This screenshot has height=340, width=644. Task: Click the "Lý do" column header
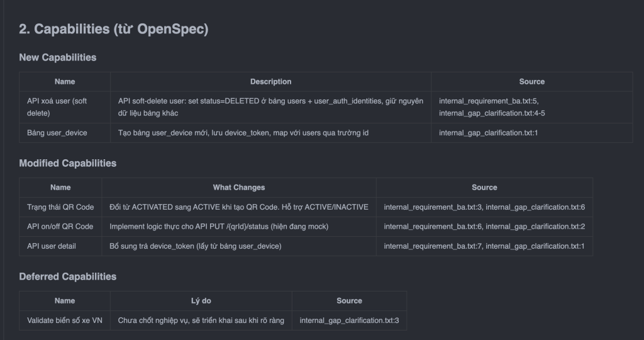click(x=201, y=301)
